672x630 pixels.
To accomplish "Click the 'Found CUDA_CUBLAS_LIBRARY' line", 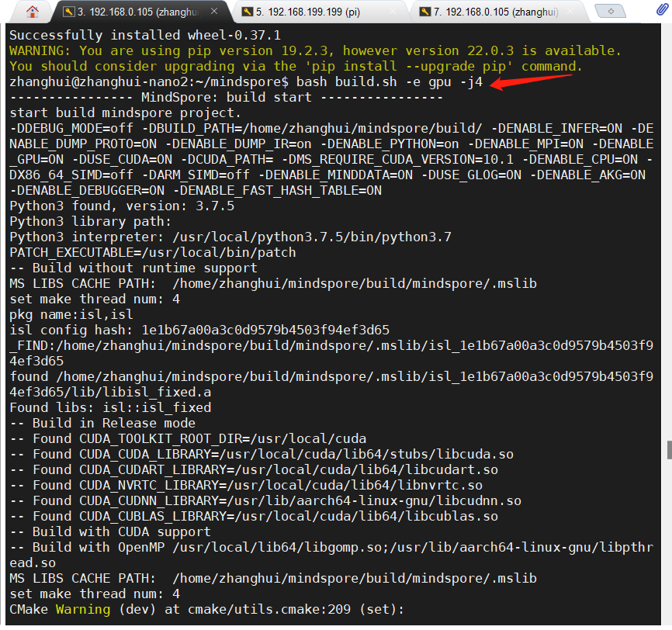I will tap(254, 516).
